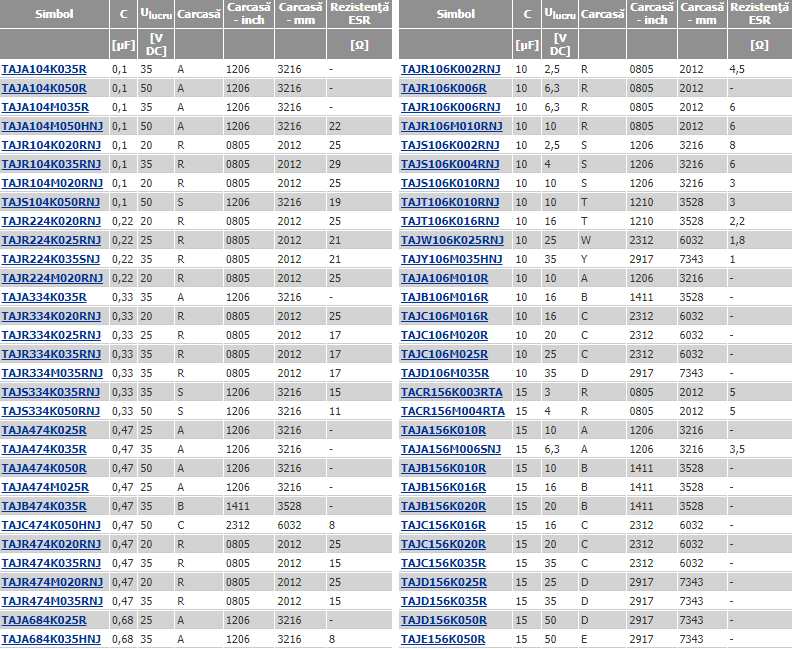
Task: Open TAJR224K020RNJ part link
Action: tap(51, 221)
